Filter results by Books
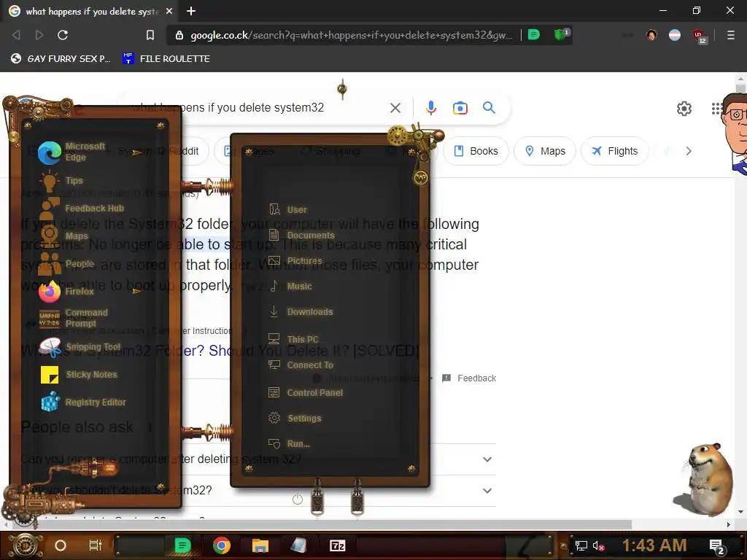 (476, 151)
